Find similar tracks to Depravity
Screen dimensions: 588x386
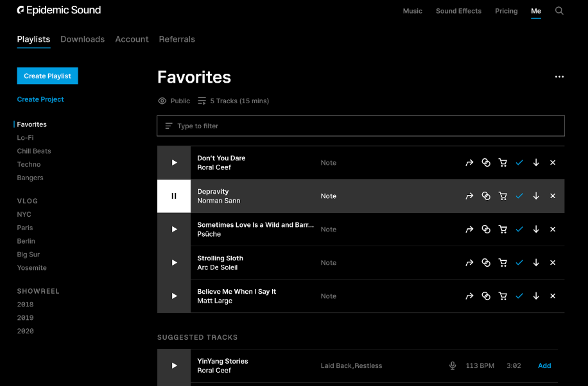(486, 196)
